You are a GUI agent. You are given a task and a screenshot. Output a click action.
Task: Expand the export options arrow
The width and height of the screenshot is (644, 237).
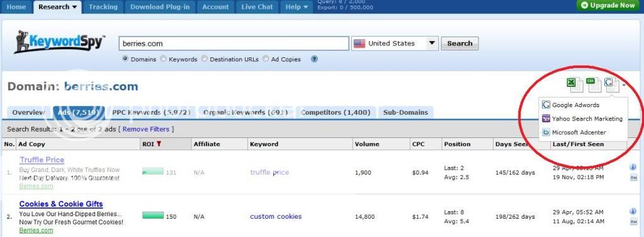624,85
